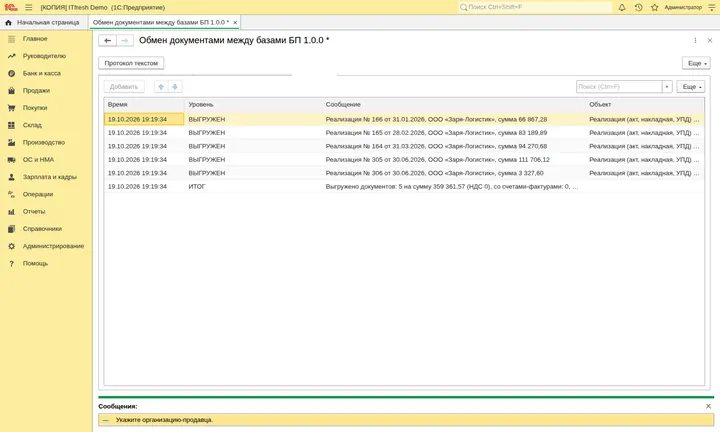Click ВЫГРУЖЕН cell in Реализация № 305 row

point(253,160)
